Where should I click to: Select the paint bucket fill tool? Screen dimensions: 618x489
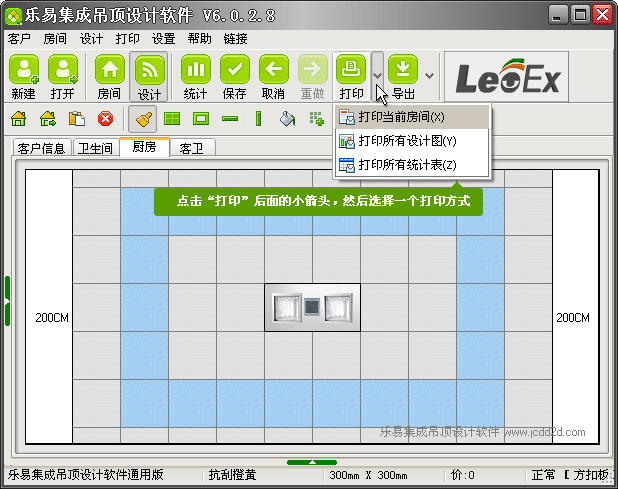287,119
